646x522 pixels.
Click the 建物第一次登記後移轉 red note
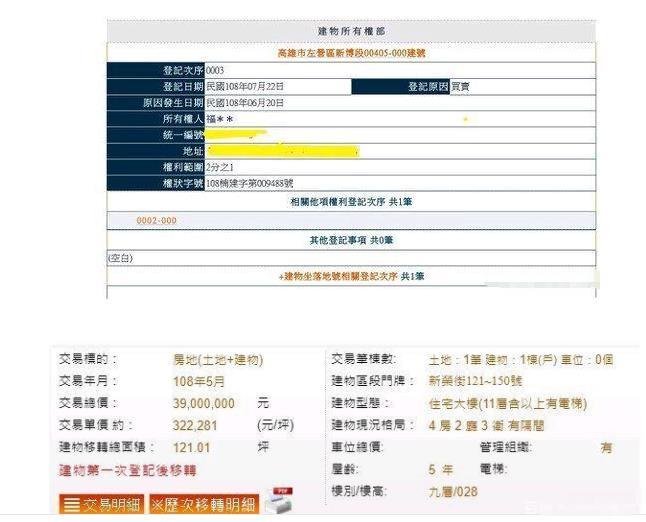click(x=128, y=469)
